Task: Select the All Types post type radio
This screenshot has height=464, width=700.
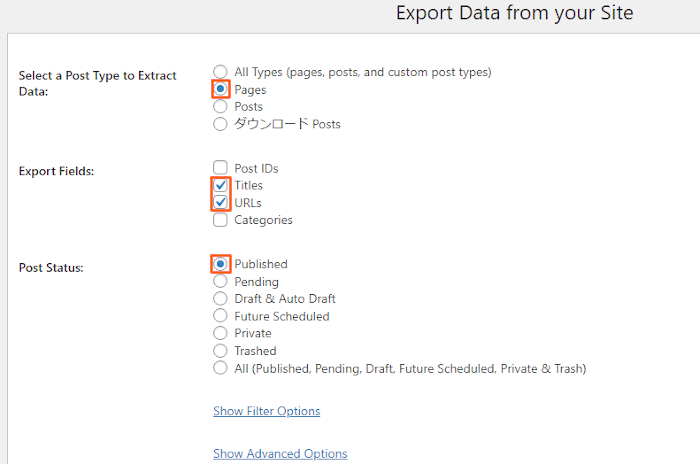Action: (x=220, y=72)
